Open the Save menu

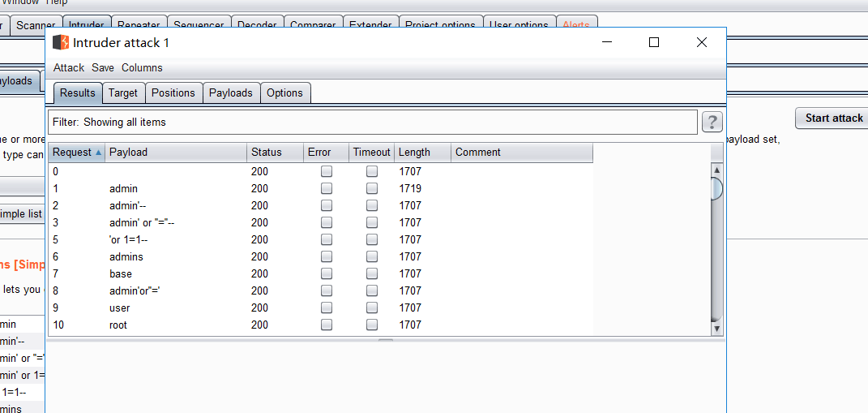point(103,67)
